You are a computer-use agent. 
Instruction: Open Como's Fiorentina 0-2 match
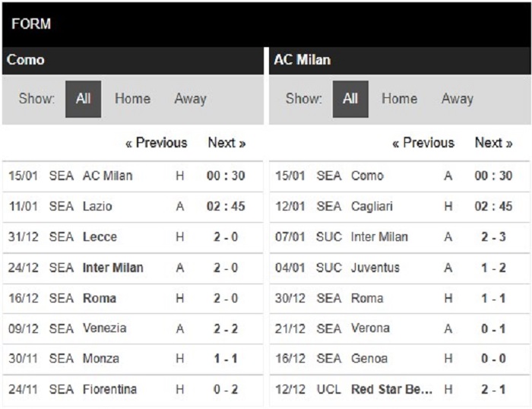coord(133,390)
